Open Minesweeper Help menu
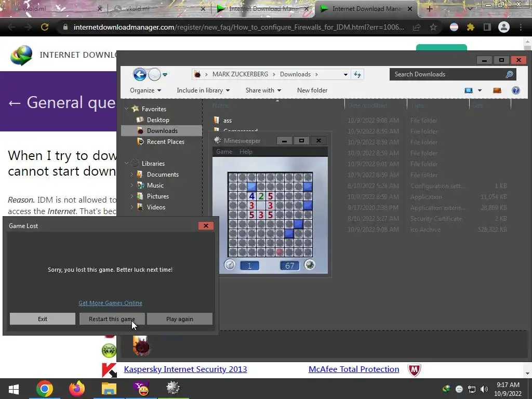The width and height of the screenshot is (532, 399). tap(246, 152)
